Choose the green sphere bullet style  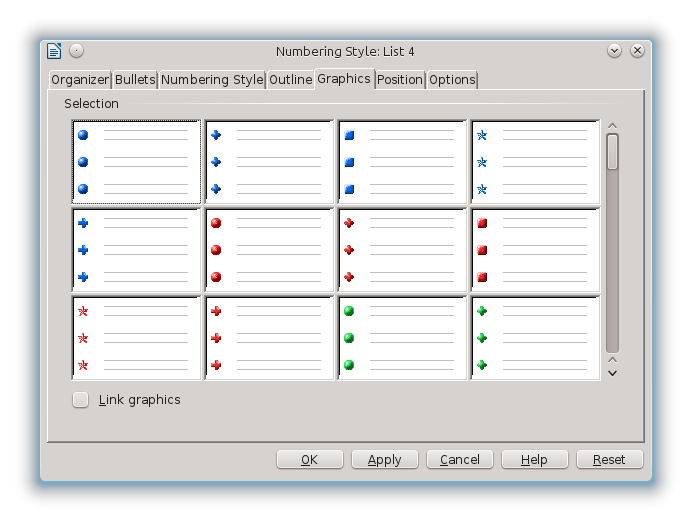pos(403,338)
